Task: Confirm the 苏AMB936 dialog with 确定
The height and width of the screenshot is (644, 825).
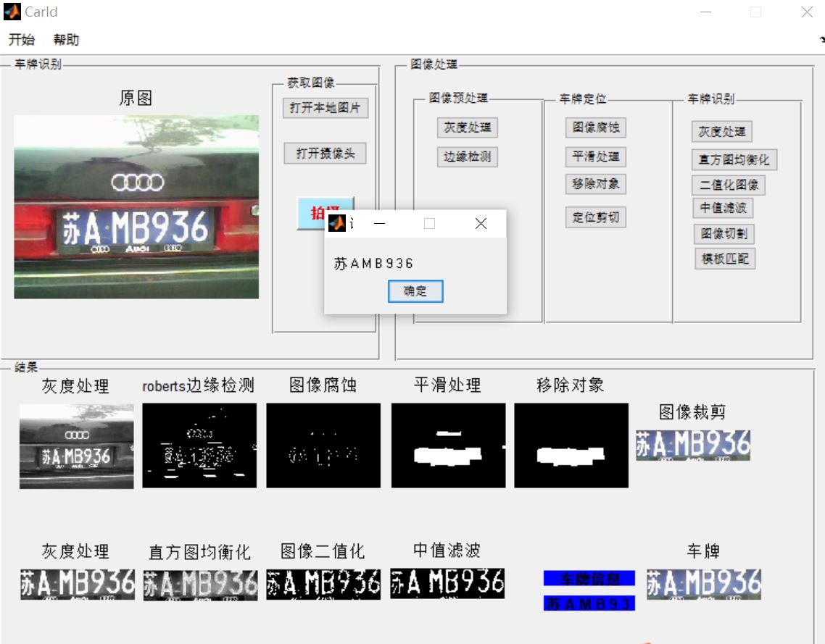Action: [415, 291]
